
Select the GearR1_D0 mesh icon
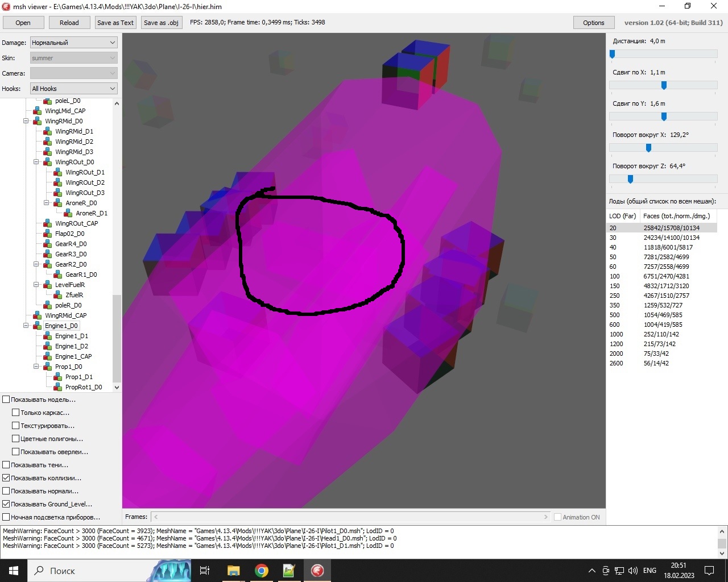click(58, 275)
